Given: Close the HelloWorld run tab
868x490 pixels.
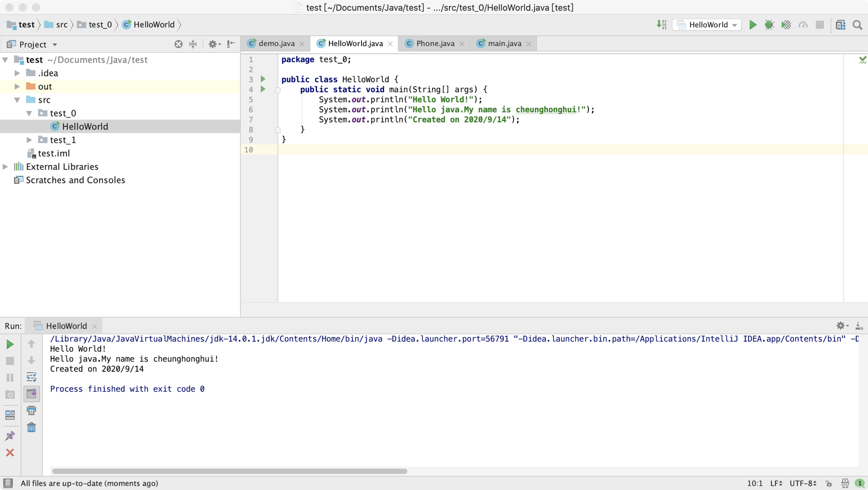Looking at the screenshot, I should pos(95,326).
